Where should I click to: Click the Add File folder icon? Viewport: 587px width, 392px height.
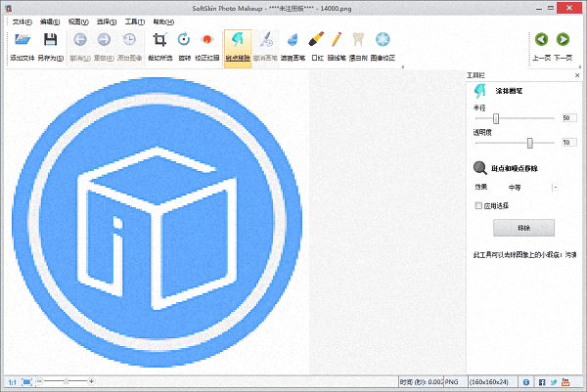(x=23, y=41)
